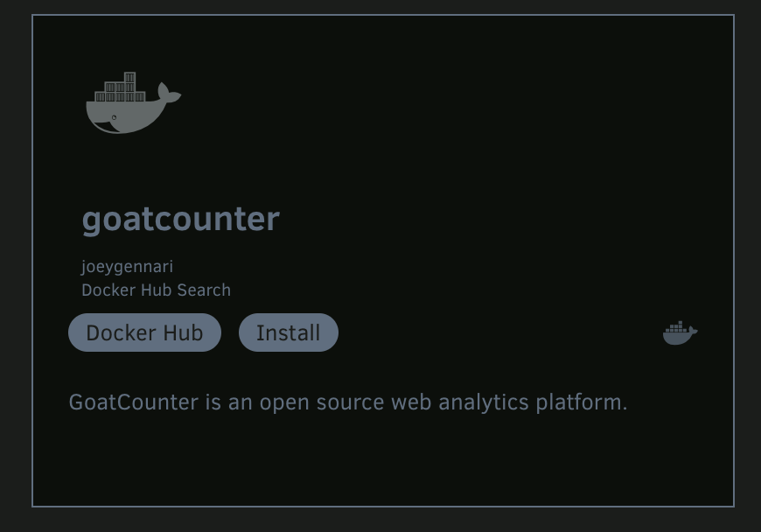Screen dimensions: 761x532
Task: Open author joeygennari's name
Action: [x=127, y=267]
